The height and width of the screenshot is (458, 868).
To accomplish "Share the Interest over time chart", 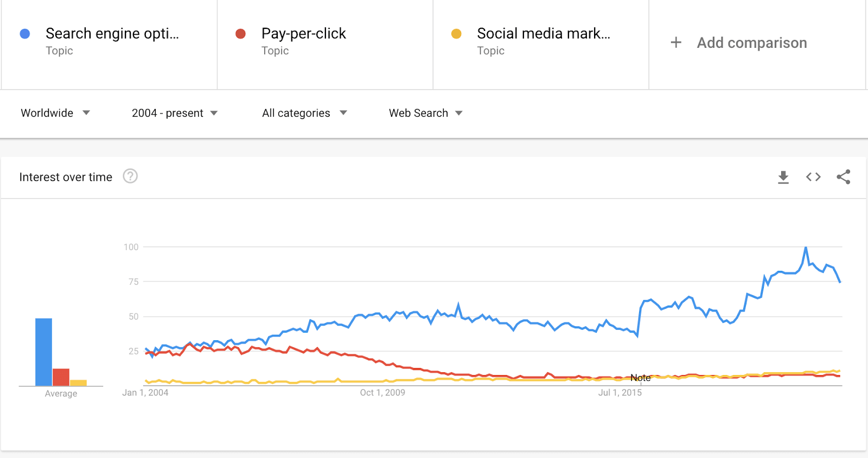I will pos(843,177).
